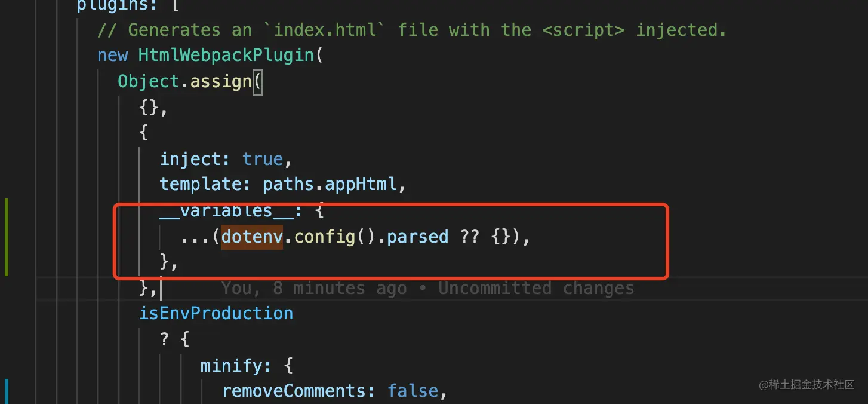The width and height of the screenshot is (868, 404).
Task: Click the 'parsed' property name
Action: (x=417, y=237)
